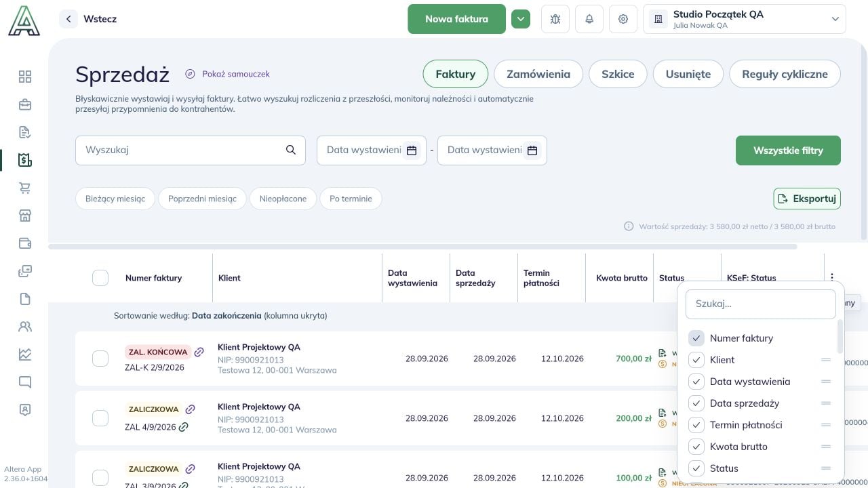
Task: Uncheck the Data wystawienia column visibility
Action: pyautogui.click(x=696, y=382)
